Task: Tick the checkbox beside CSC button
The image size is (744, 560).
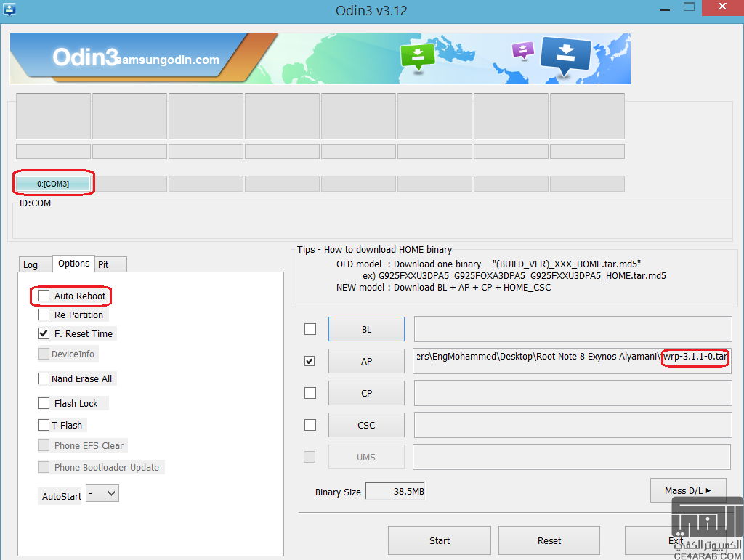Action: tap(310, 425)
